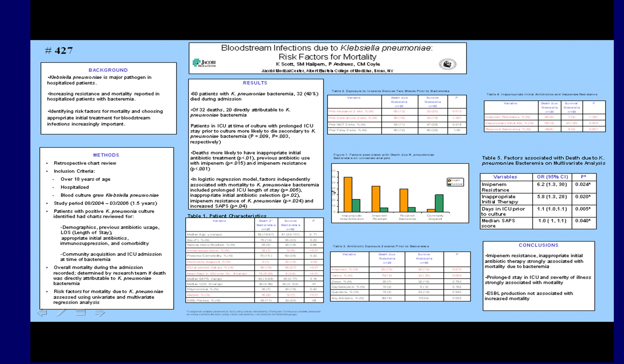Click the orange bar above Inappropriate Initial Antibiotics
This screenshot has height=364, width=624.
[348, 194]
